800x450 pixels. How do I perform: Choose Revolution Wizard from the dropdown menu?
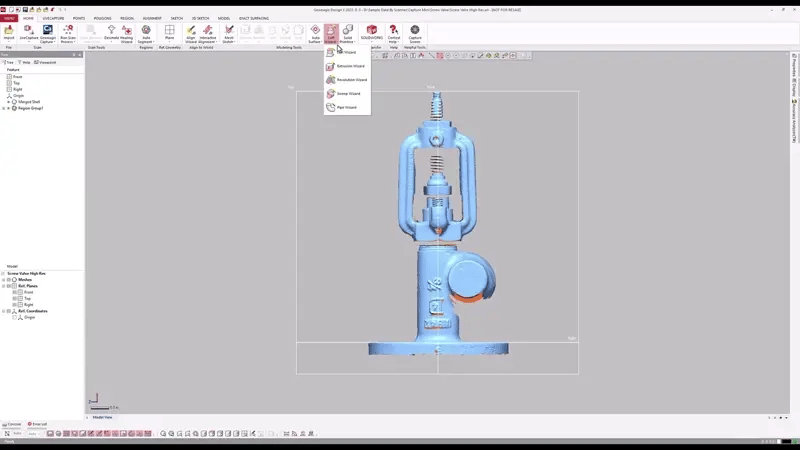(x=351, y=79)
